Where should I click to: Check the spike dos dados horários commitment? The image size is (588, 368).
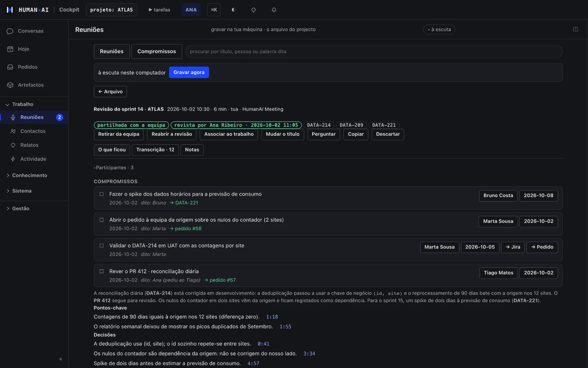[x=101, y=194]
